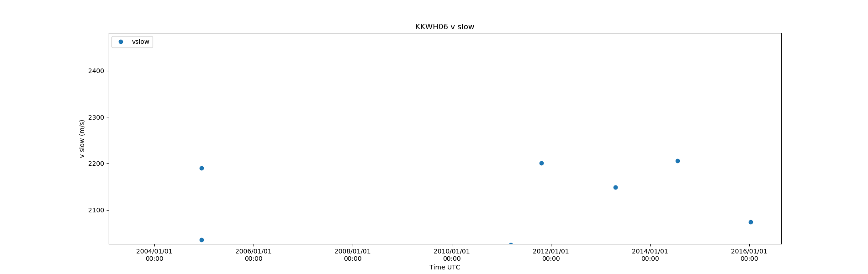Click y-axis tick label 2300
Screen dimensions: 868x274
tap(96, 117)
